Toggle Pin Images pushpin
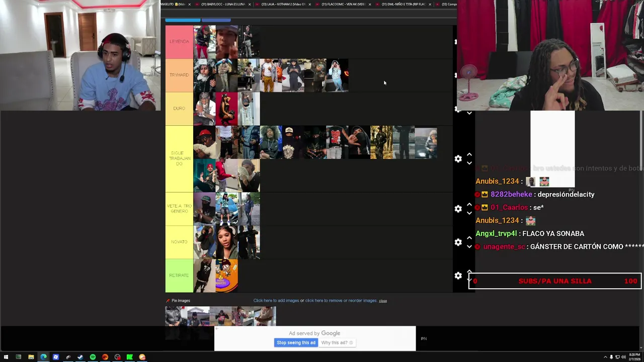644x362 pixels. tap(168, 301)
